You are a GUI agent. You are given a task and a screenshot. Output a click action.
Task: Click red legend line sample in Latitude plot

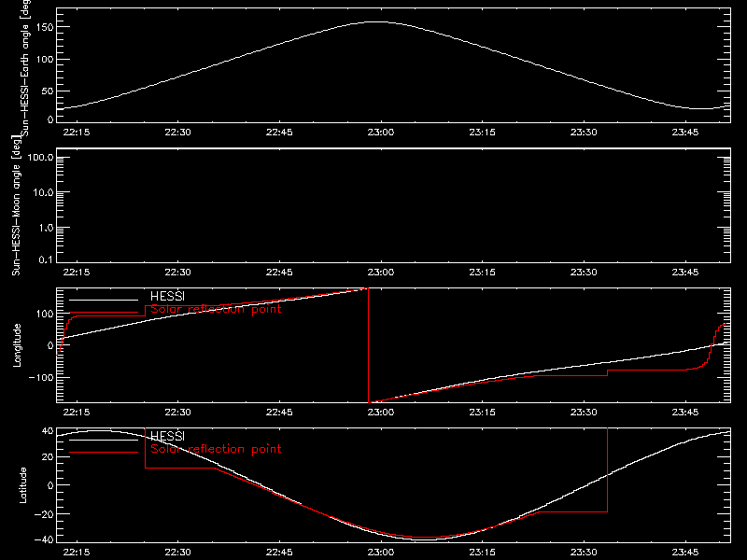coord(104,452)
